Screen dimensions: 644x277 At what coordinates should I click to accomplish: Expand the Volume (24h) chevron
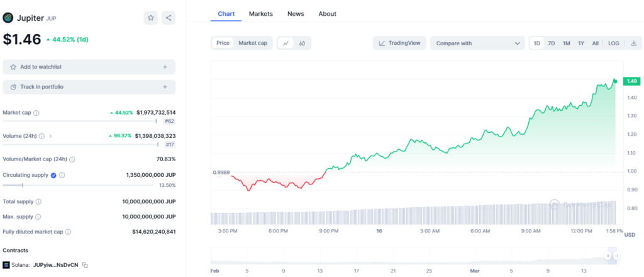point(50,135)
